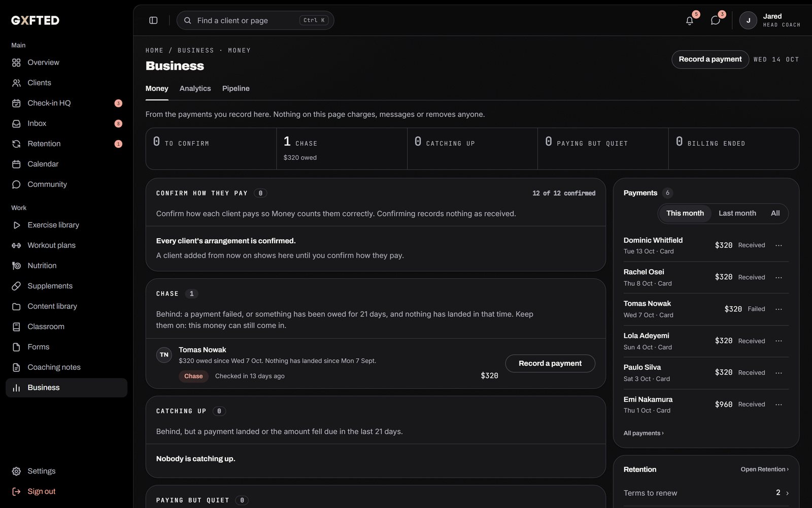Click the Check-in HQ calendar icon
Viewport: 812px width, 508px height.
[x=16, y=103]
